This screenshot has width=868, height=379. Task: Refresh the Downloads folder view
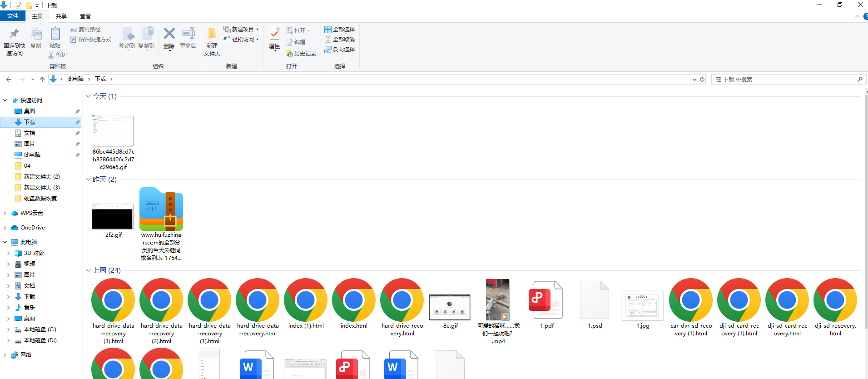[702, 79]
